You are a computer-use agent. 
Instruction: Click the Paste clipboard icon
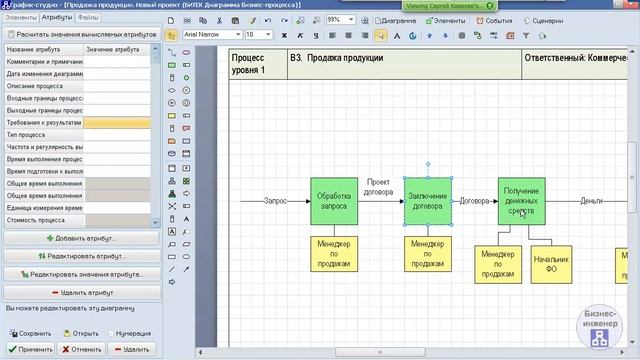235,20
